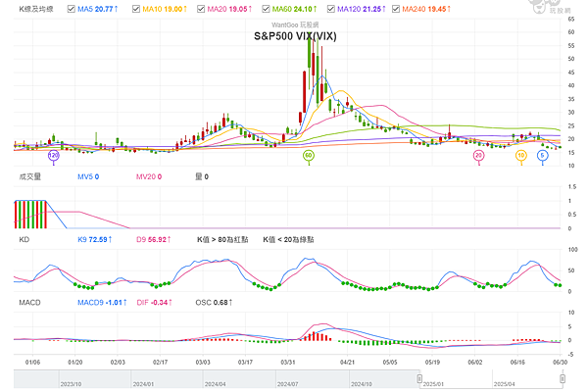Image resolution: width=588 pixels, height=392 pixels.
Task: Click the KD indicator panel label
Action: pyautogui.click(x=24, y=240)
